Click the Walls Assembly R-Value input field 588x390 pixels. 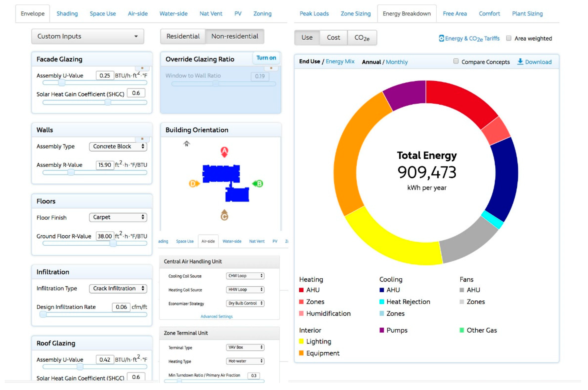pyautogui.click(x=105, y=165)
